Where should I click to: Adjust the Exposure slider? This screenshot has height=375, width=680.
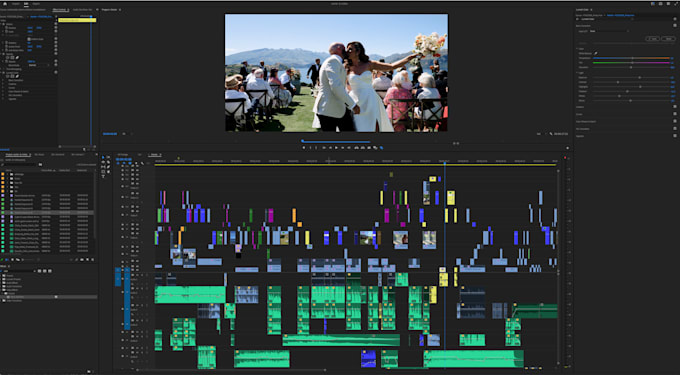631,78
